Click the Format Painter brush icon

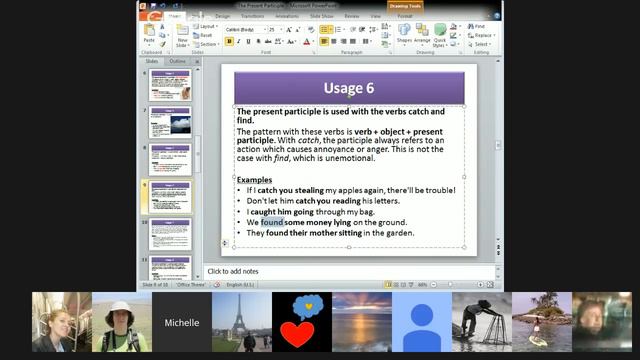(x=163, y=44)
